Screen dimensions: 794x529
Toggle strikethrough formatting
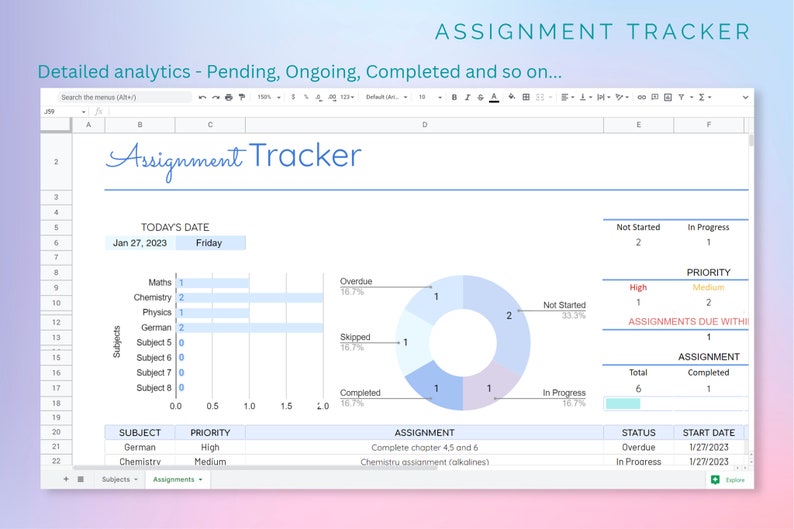[x=481, y=97]
